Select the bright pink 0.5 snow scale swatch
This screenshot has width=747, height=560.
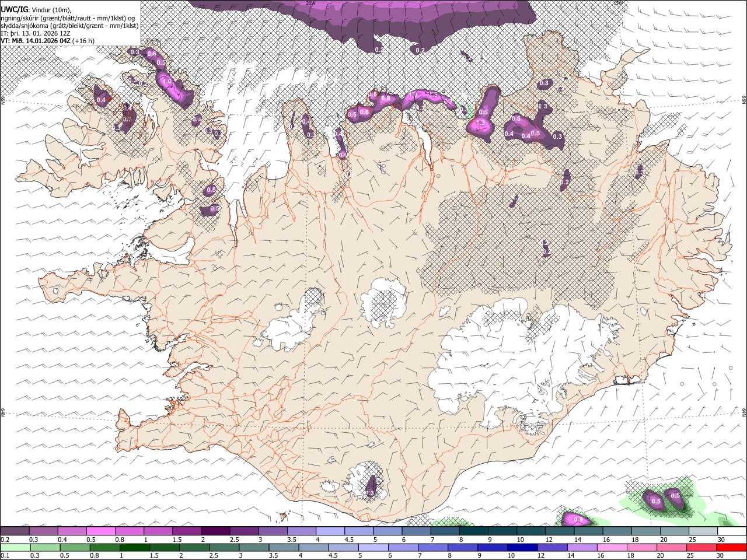[100, 531]
